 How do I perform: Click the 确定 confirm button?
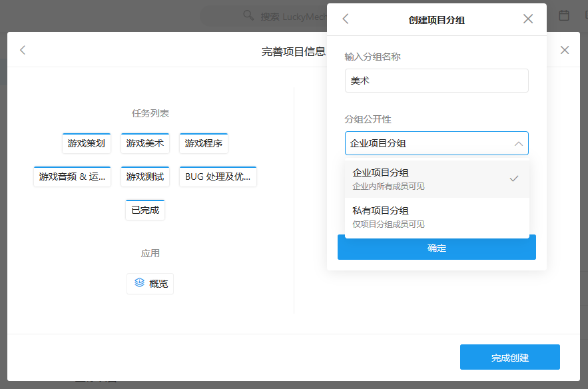(x=436, y=247)
